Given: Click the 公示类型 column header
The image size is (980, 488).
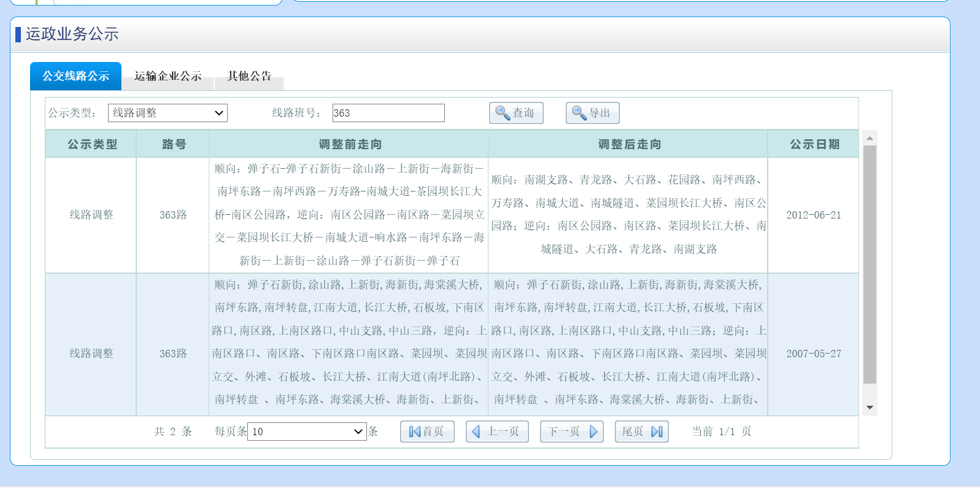Looking at the screenshot, I should tap(91, 144).
